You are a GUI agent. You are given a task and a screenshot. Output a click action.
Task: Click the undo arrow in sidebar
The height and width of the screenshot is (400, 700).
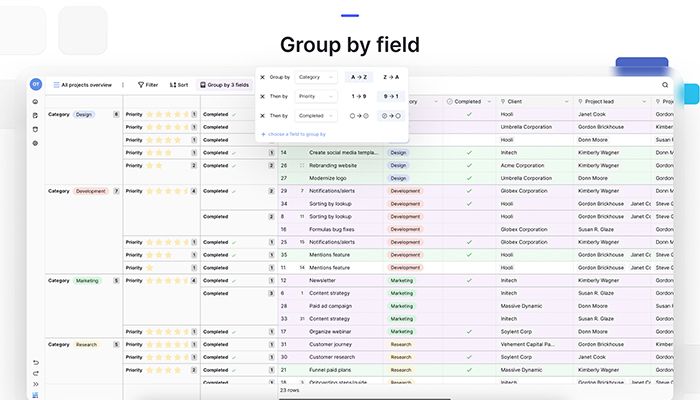click(x=36, y=362)
